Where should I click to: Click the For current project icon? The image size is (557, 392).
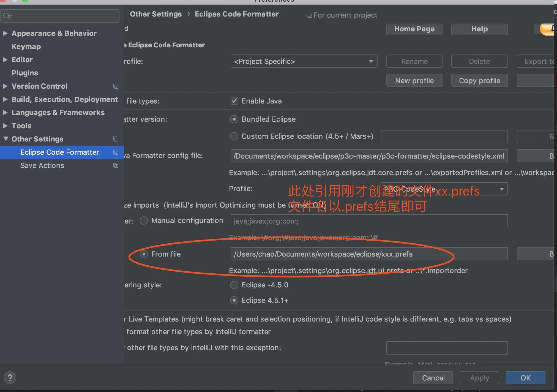309,15
